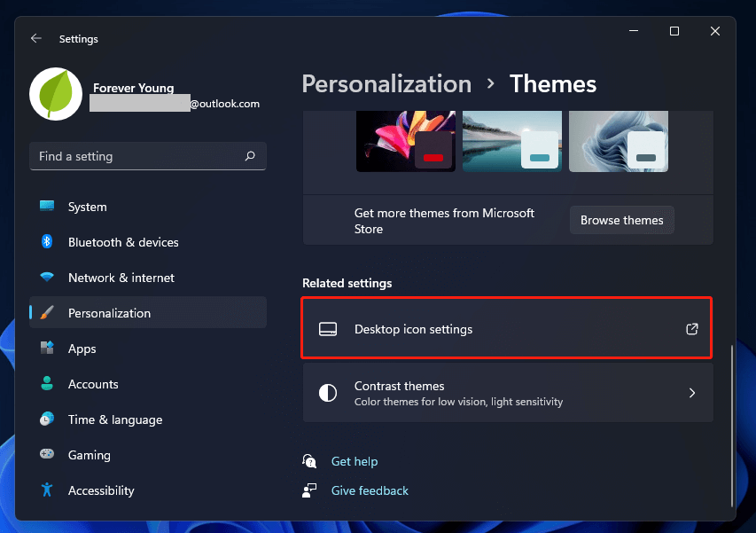This screenshot has width=756, height=533.
Task: Open the Accessibility section
Action: tap(101, 490)
